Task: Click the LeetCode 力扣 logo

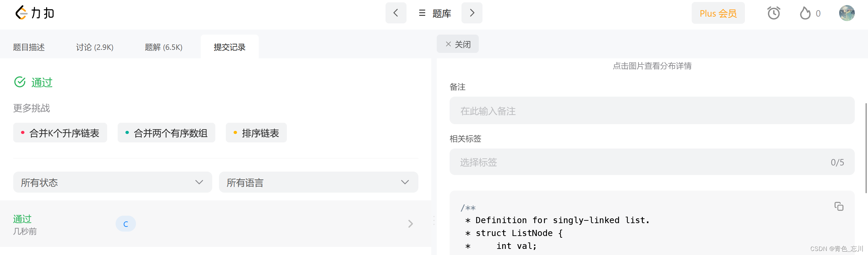Action: [x=35, y=13]
